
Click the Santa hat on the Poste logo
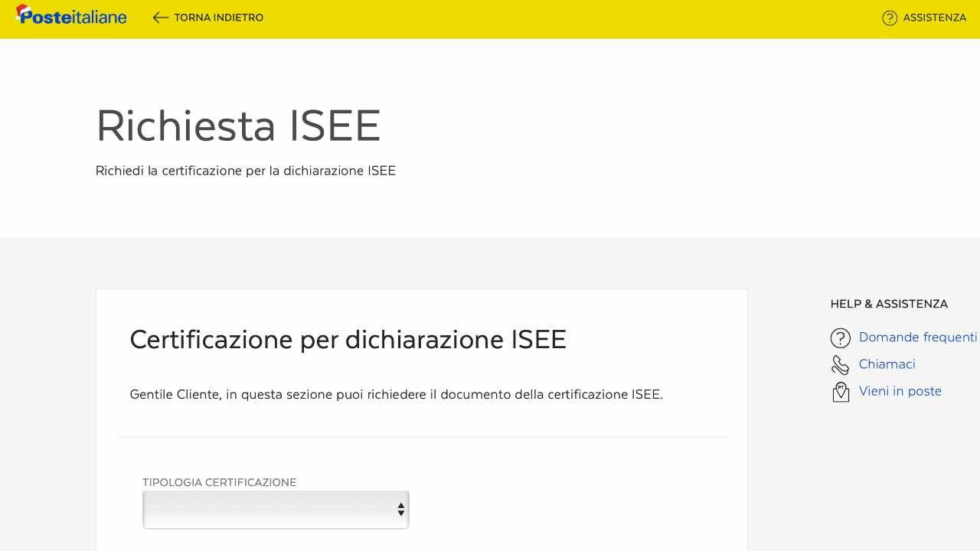click(x=21, y=8)
